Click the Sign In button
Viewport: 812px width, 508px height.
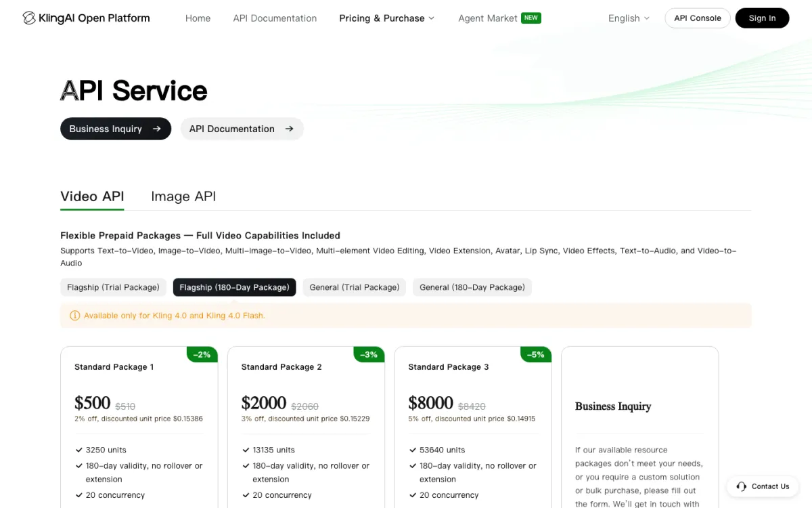(762, 18)
